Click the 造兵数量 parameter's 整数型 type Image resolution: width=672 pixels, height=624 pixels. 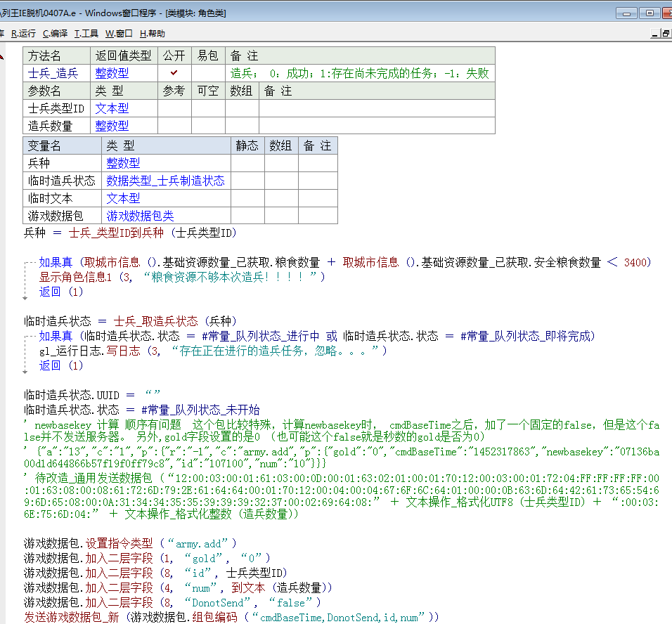click(x=112, y=126)
